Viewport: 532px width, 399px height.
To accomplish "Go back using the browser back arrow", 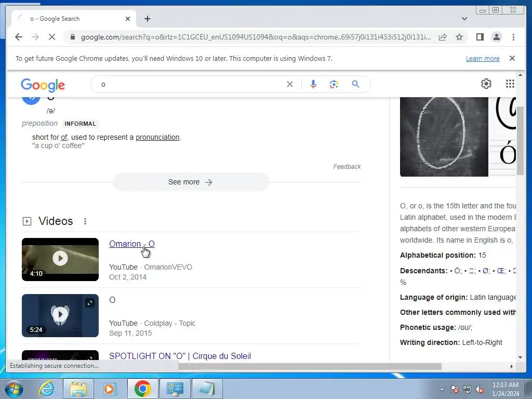I will point(19,37).
